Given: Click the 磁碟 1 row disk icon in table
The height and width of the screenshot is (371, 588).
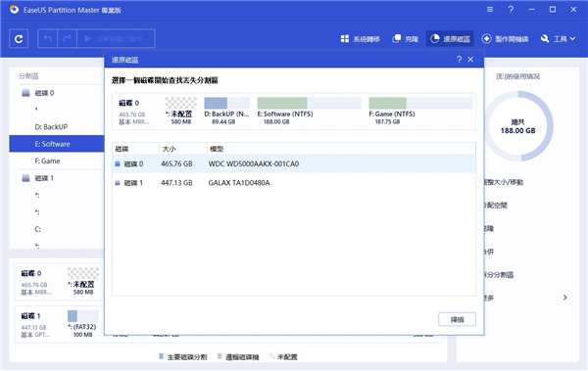Looking at the screenshot, I should 118,183.
